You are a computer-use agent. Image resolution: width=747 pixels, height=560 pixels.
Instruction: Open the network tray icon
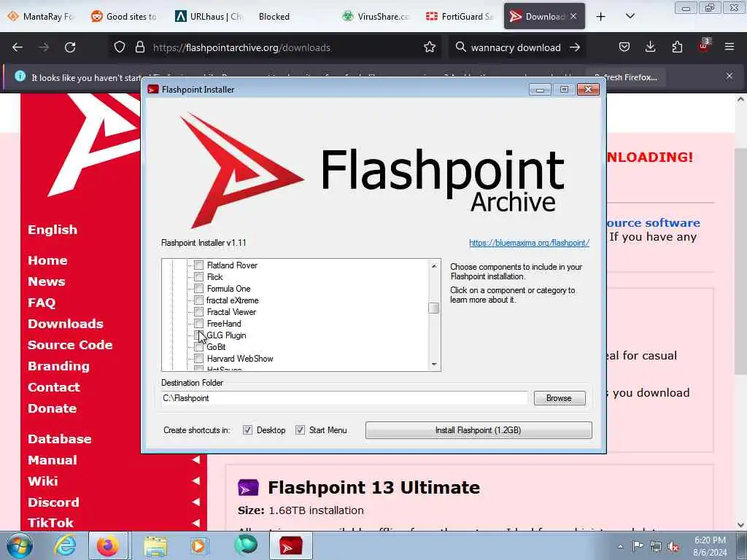click(x=656, y=547)
